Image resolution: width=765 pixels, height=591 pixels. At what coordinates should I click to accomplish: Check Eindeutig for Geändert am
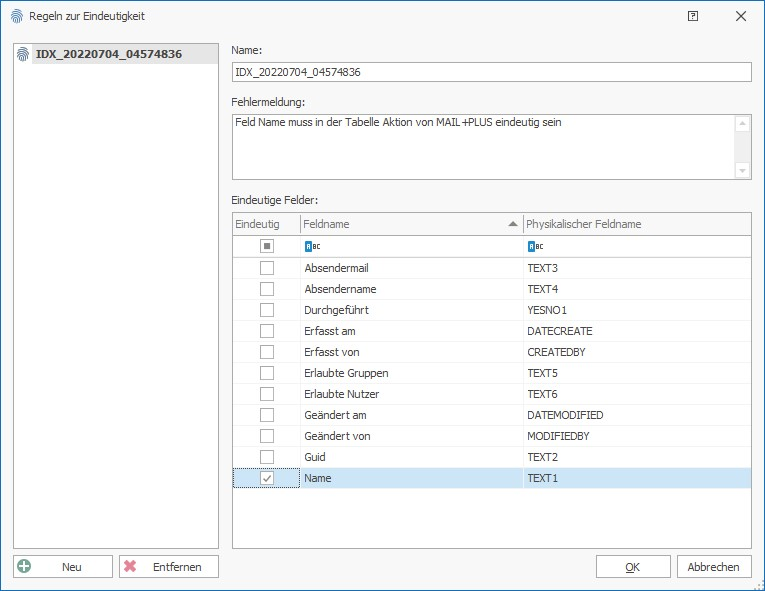(x=267, y=415)
